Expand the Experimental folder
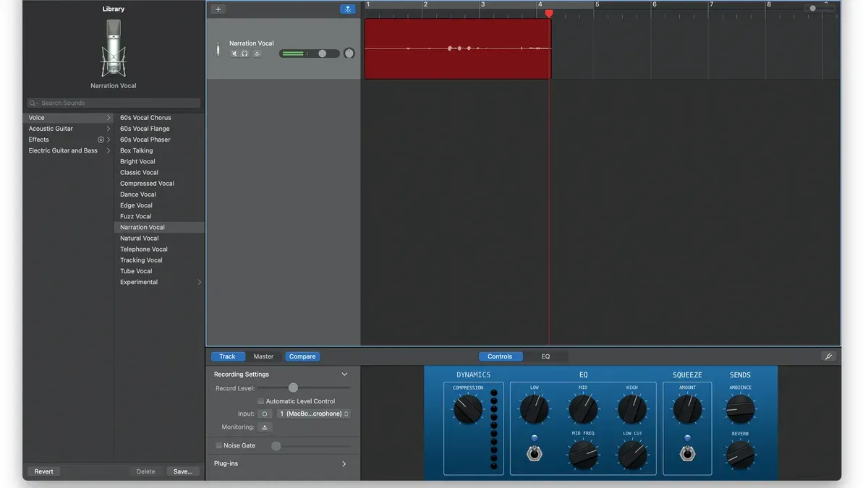 (200, 282)
